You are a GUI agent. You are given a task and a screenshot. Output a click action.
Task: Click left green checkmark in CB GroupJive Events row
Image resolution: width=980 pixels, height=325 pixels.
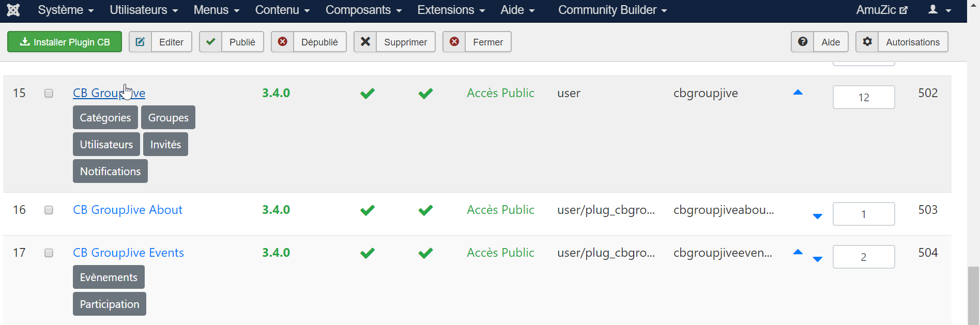(x=367, y=253)
